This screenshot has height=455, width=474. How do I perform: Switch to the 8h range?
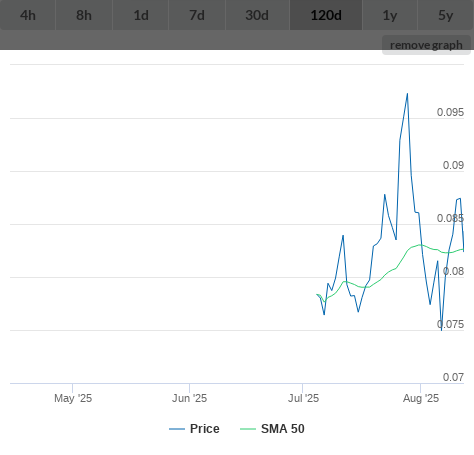pos(84,15)
